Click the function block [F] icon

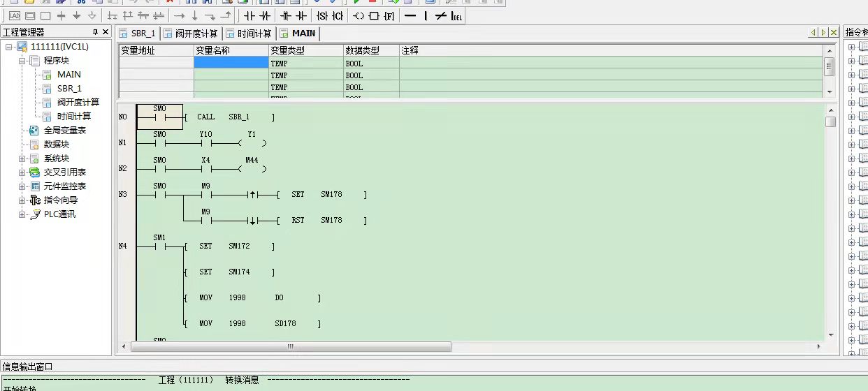[389, 15]
